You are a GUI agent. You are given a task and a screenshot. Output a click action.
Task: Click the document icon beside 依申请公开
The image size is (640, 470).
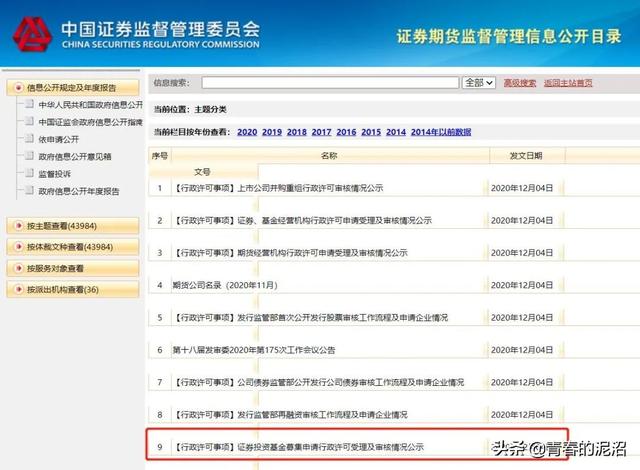point(30,139)
